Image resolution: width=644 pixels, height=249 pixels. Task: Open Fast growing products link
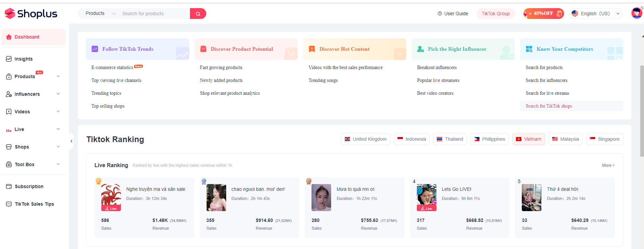(x=221, y=68)
